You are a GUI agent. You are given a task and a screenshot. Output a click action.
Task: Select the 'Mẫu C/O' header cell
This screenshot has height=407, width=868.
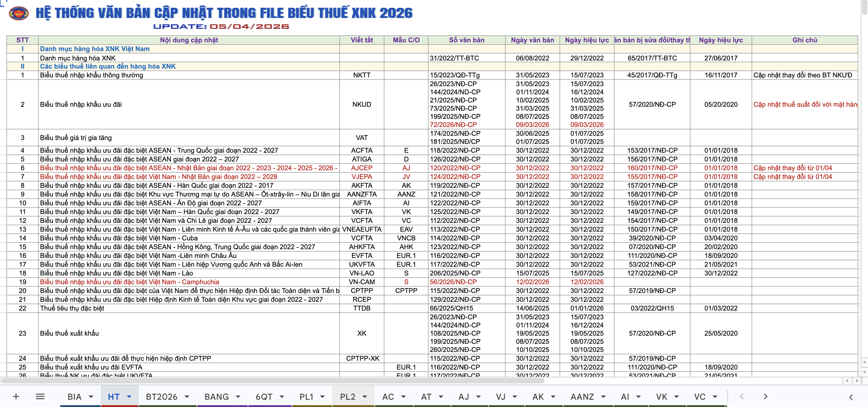[406, 40]
